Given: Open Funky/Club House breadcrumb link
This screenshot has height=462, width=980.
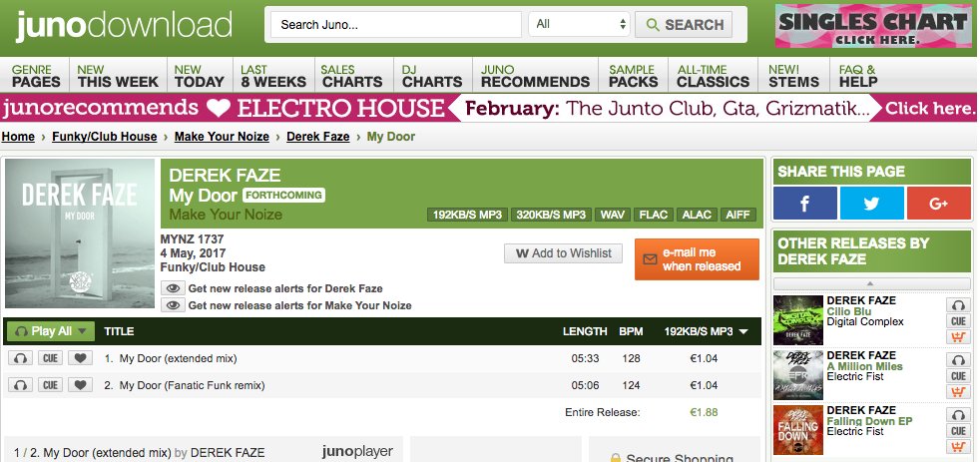Looking at the screenshot, I should coord(105,137).
